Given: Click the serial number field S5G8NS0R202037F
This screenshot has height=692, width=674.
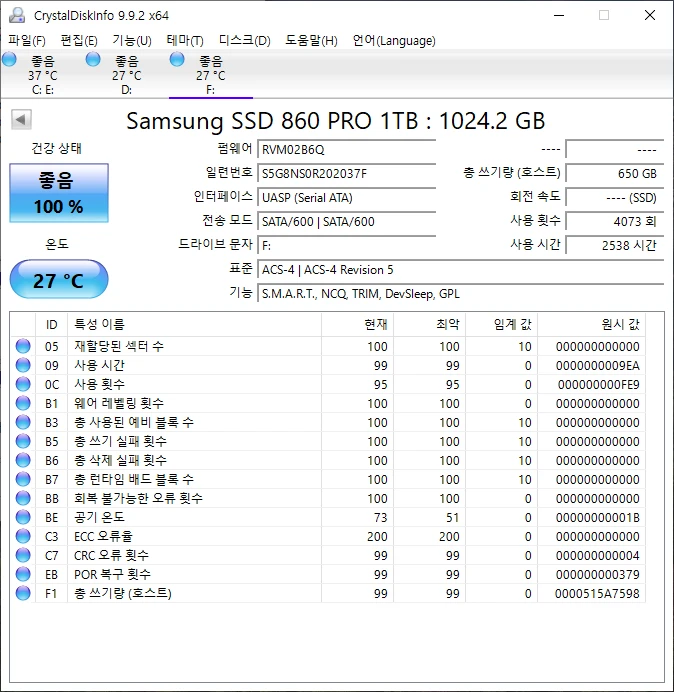Looking at the screenshot, I should (346, 173).
